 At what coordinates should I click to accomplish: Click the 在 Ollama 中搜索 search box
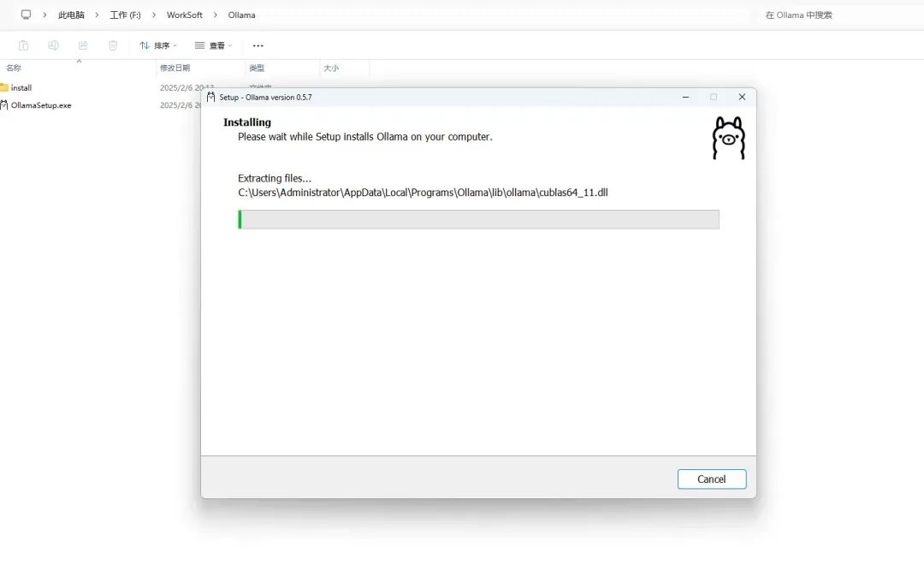837,15
